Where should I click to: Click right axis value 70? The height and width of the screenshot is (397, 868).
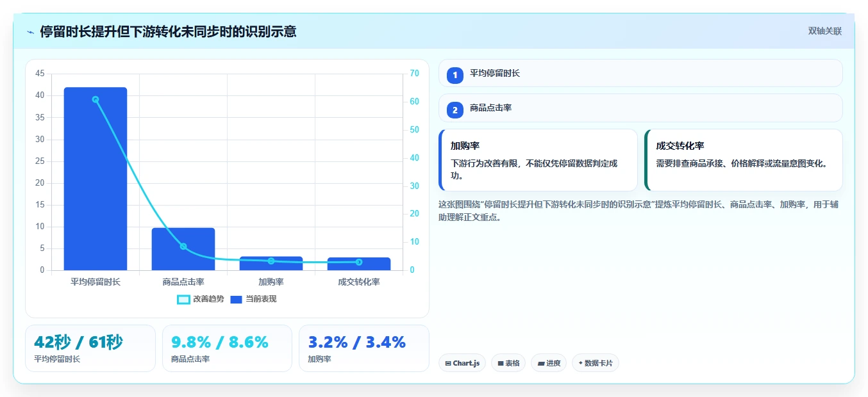[414, 74]
